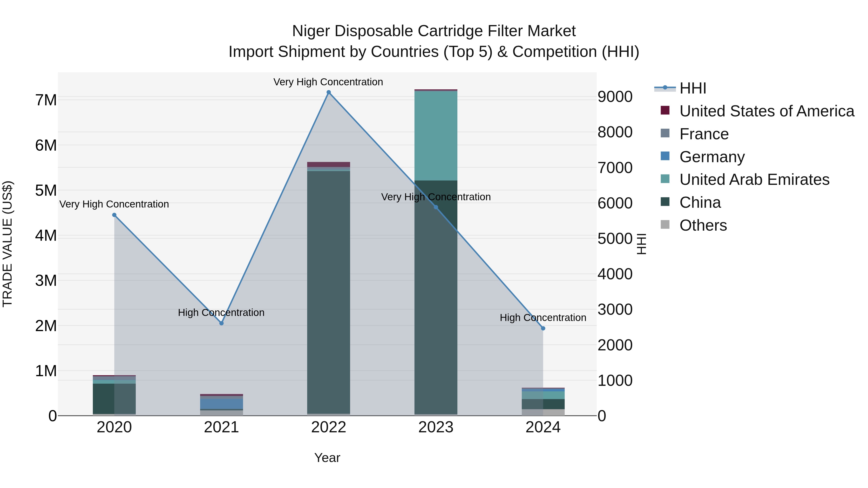Click the 2022 x-axis label

tap(329, 427)
